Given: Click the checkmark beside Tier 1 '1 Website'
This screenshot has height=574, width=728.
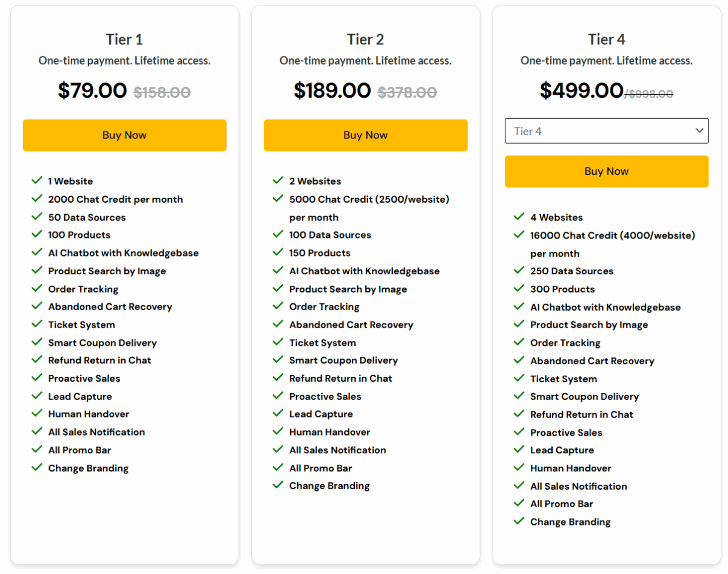Looking at the screenshot, I should pyautogui.click(x=36, y=181).
